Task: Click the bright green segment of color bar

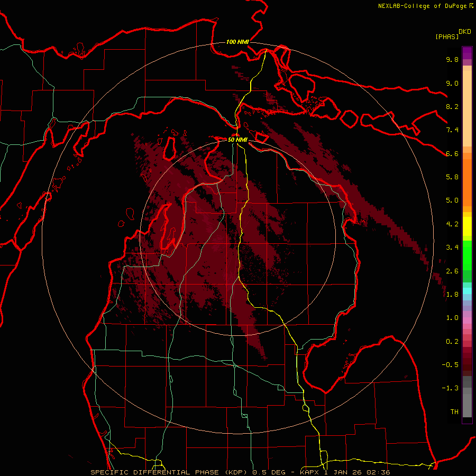Action: tap(467, 255)
